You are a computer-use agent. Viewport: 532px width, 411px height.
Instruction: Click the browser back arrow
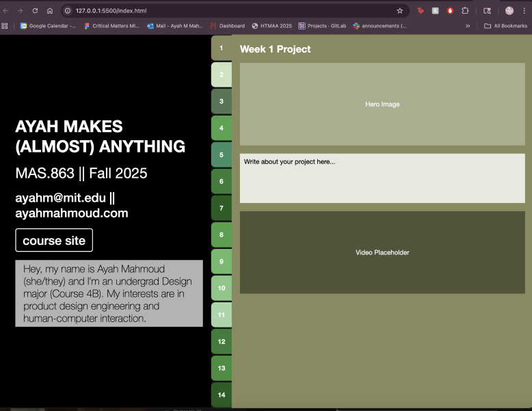tap(6, 11)
